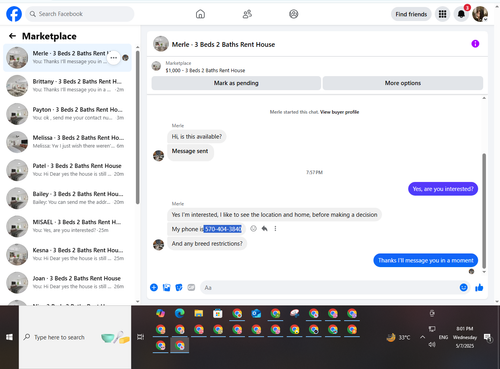Open Copilot from the taskbar
The height and width of the screenshot is (369, 500).
pyautogui.click(x=160, y=313)
